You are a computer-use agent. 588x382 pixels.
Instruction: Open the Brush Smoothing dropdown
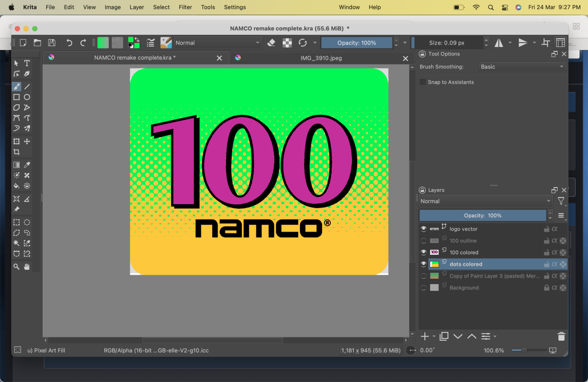coord(522,67)
